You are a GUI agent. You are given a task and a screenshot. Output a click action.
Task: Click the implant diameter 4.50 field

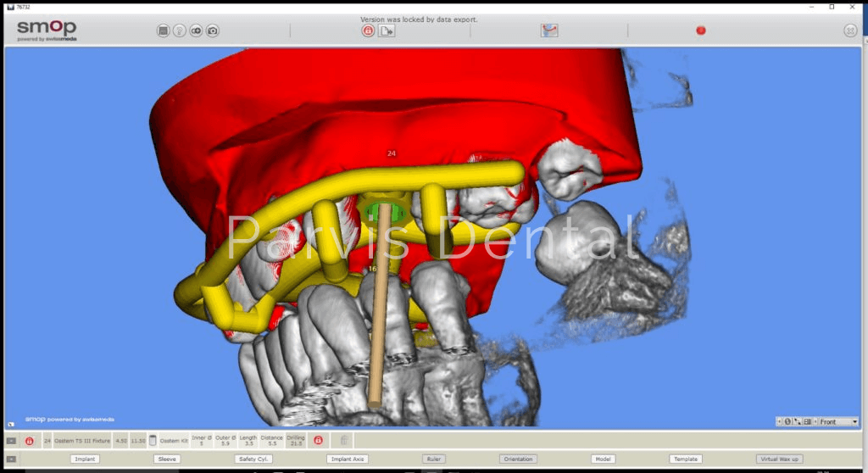(121, 441)
